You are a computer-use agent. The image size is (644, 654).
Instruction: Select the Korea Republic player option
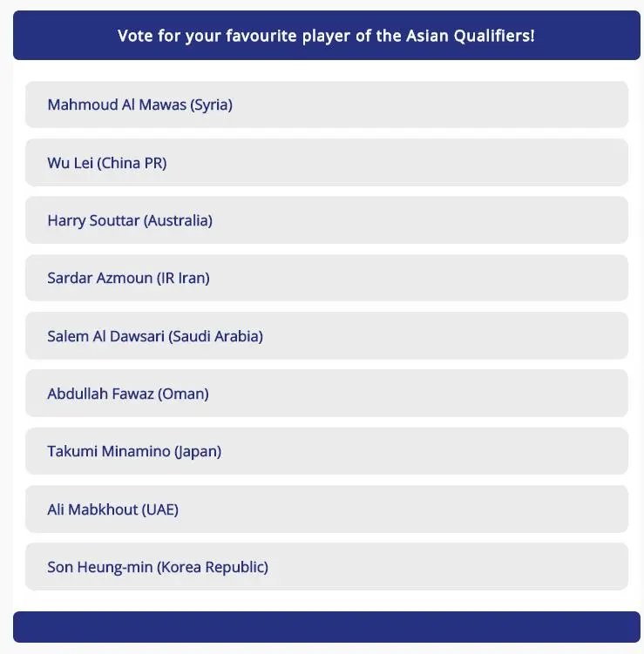click(326, 567)
